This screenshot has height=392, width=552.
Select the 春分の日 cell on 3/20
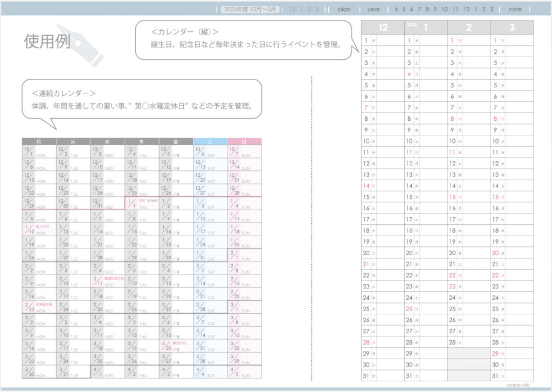pyautogui.click(x=175, y=345)
